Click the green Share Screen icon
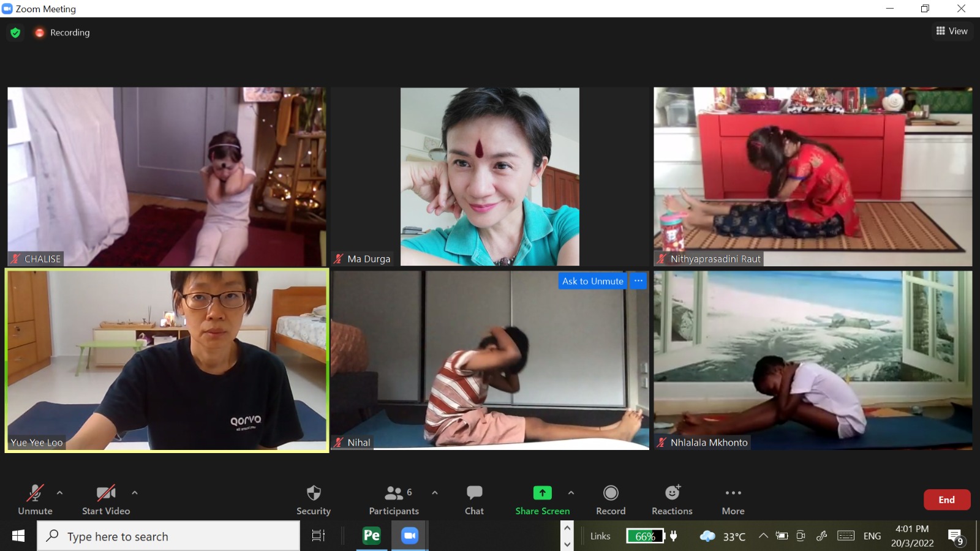This screenshot has height=551, width=980. (x=542, y=493)
